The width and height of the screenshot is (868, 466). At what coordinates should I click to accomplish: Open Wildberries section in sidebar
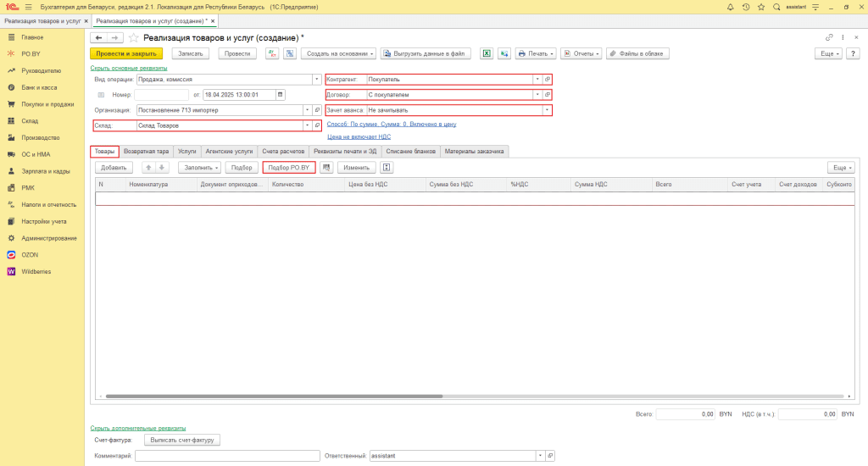[x=36, y=272]
